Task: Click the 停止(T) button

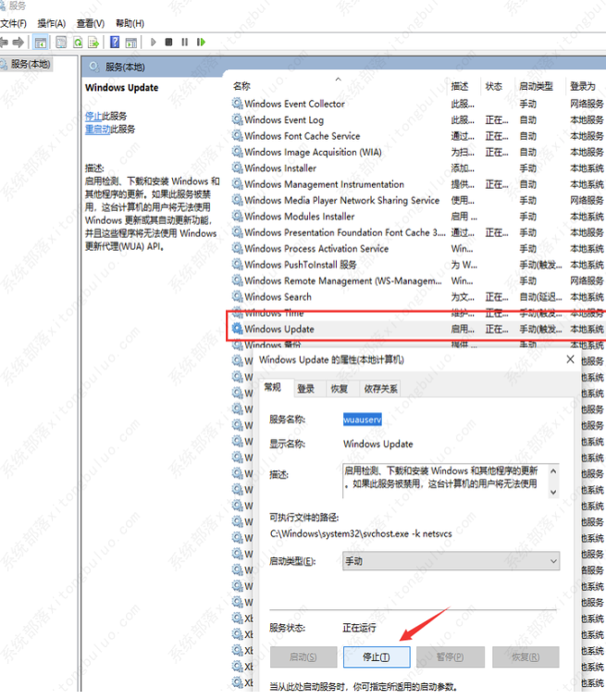Action: 377,657
